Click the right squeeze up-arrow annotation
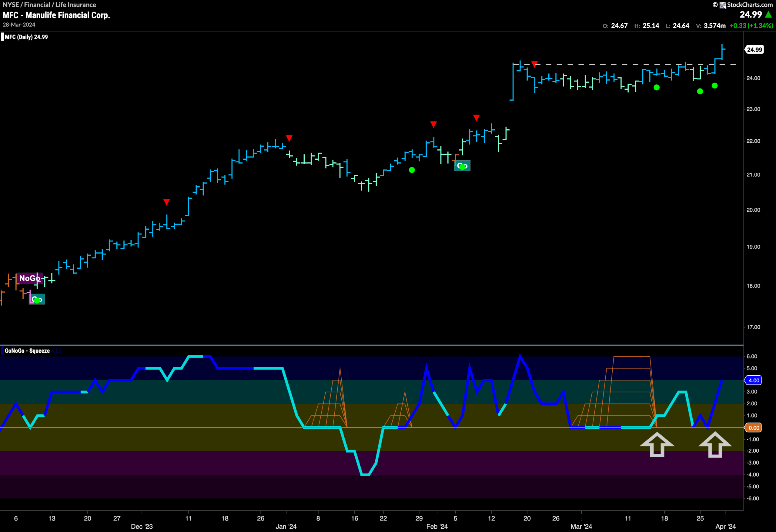This screenshot has width=776, height=532. 715,444
